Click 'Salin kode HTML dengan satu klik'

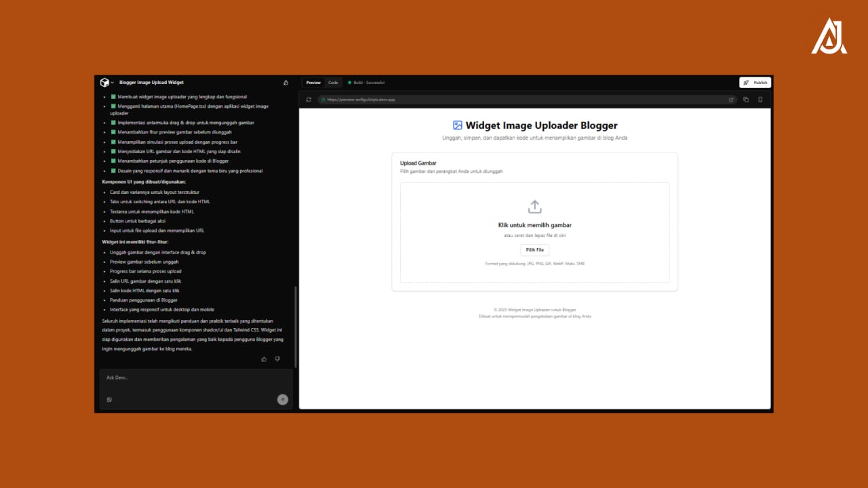[144, 290]
